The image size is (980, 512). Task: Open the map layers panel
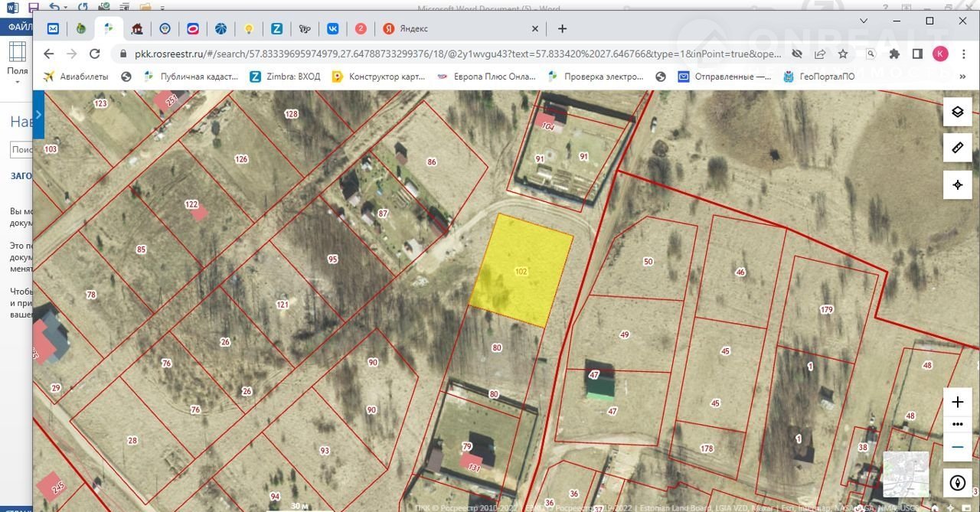click(x=957, y=112)
